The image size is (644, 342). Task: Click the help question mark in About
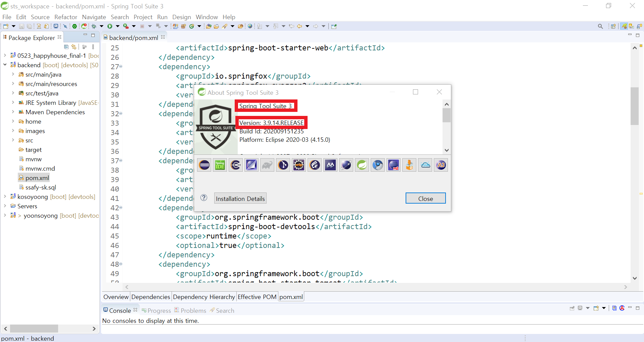click(204, 198)
